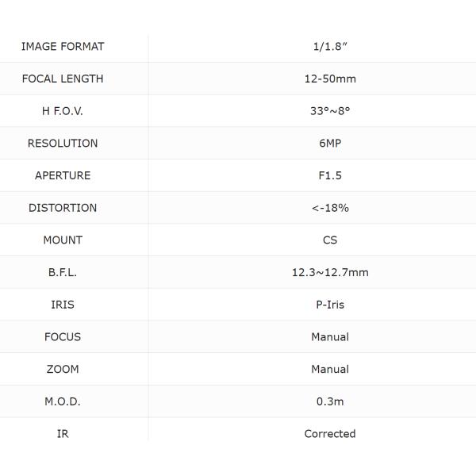The height and width of the screenshot is (476, 476).
Task: Click the APERTURE label
Action: pyautogui.click(x=63, y=175)
